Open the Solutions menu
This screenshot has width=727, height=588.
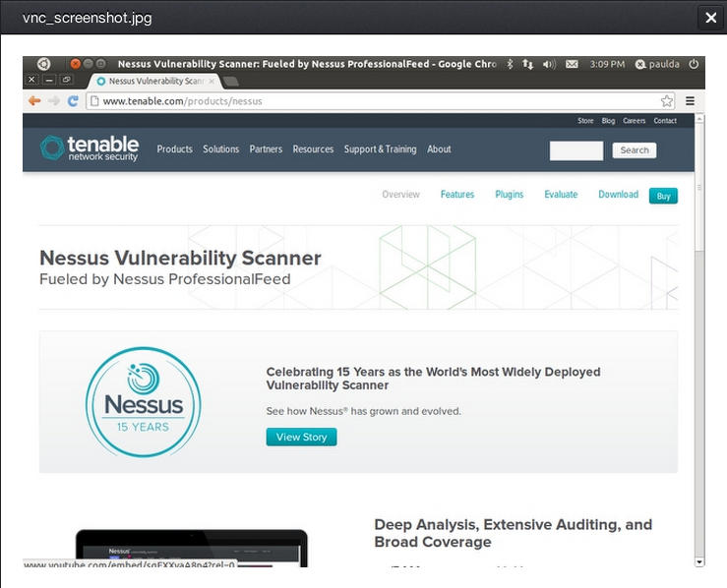[220, 149]
